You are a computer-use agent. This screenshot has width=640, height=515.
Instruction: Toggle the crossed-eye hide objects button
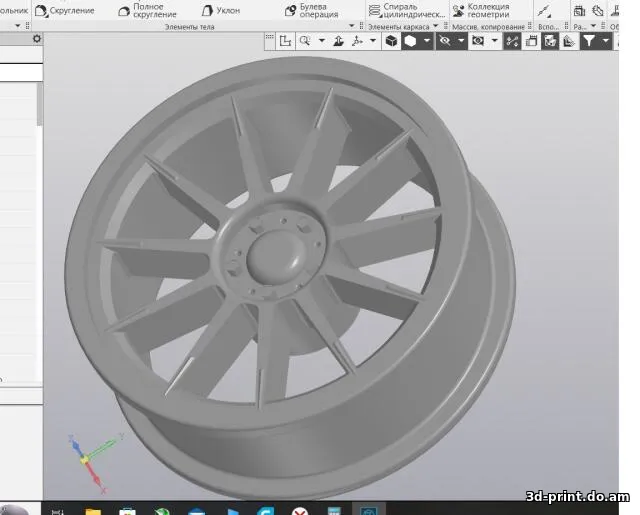(445, 41)
